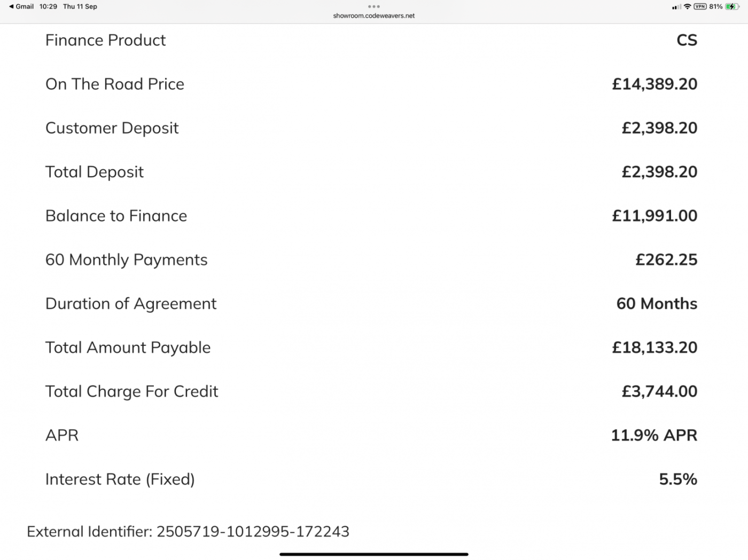Click the Total Charge For Credit label
This screenshot has width=748, height=560.
click(x=131, y=391)
